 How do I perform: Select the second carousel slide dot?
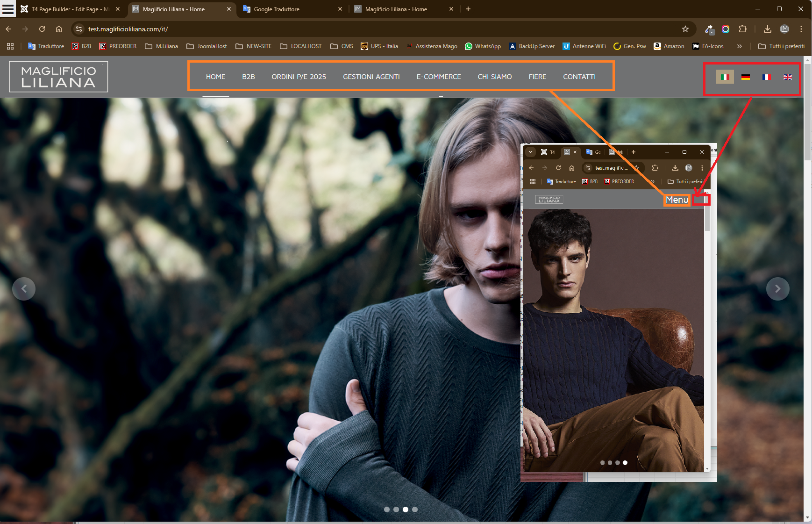pyautogui.click(x=396, y=510)
